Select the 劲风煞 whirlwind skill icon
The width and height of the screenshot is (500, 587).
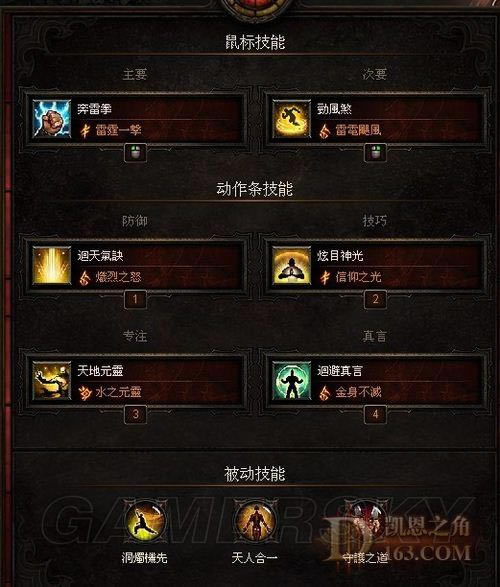292,119
